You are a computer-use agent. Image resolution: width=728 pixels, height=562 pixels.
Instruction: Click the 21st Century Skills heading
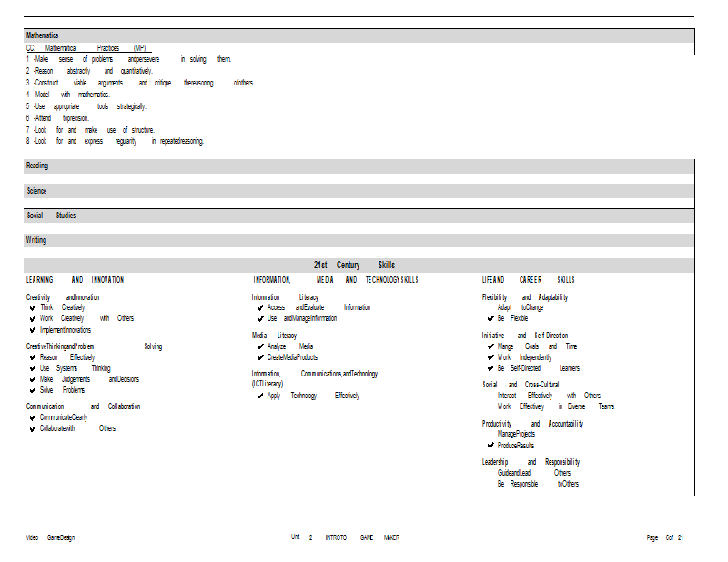pyautogui.click(x=354, y=265)
